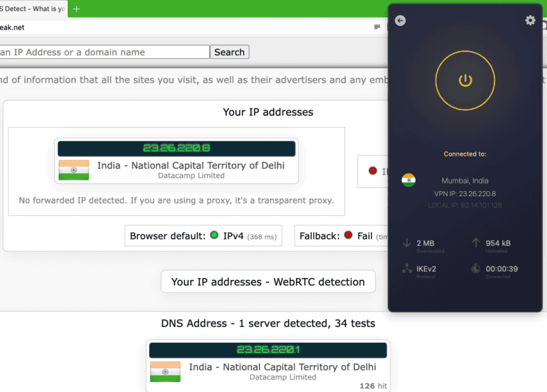Viewport: 547px width, 392px height.
Task: Click Your IP addresses - WebRTC detection button
Action: pos(268,281)
